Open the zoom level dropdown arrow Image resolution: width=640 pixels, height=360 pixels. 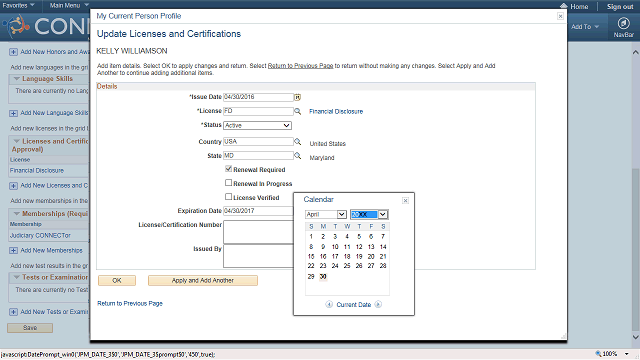(x=627, y=354)
